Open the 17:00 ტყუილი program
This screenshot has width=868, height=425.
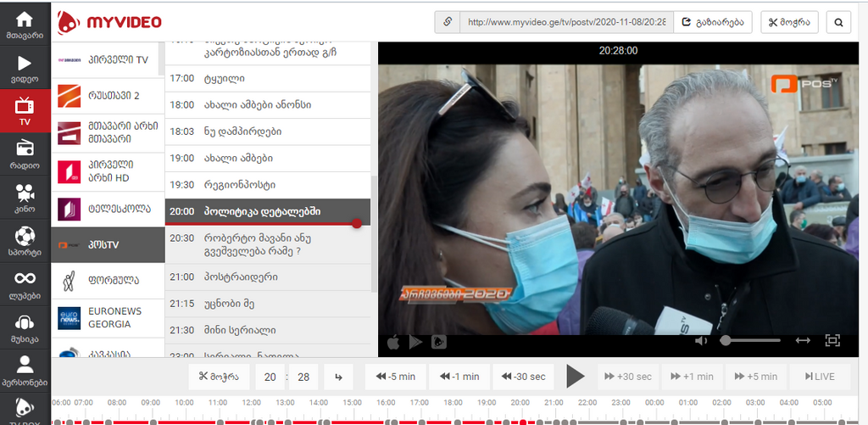pos(268,79)
